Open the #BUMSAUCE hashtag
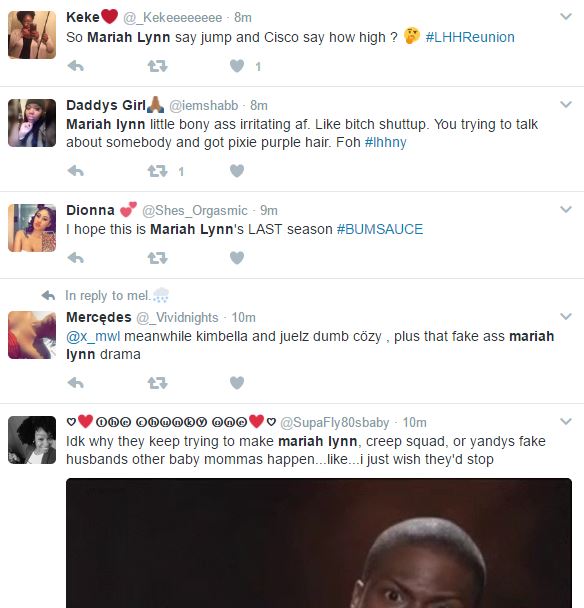The height and width of the screenshot is (608, 584). pyautogui.click(x=380, y=229)
